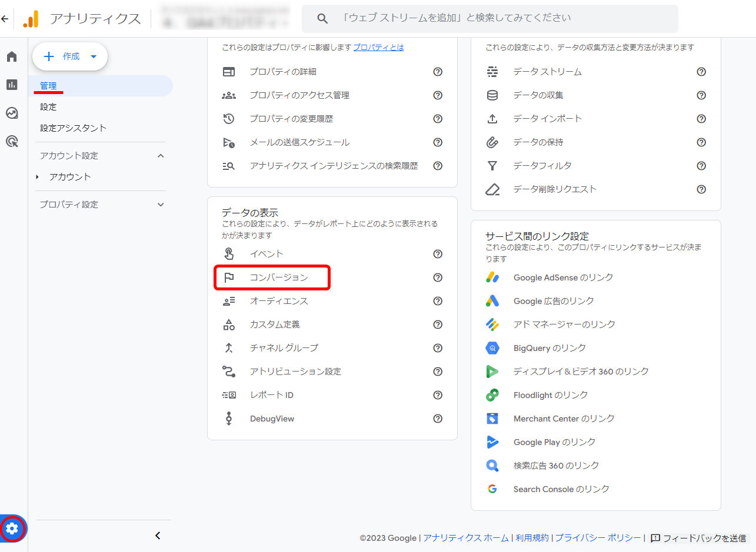756x552 pixels.
Task: Click help icon for プロパティのアクセス管理
Action: (438, 95)
